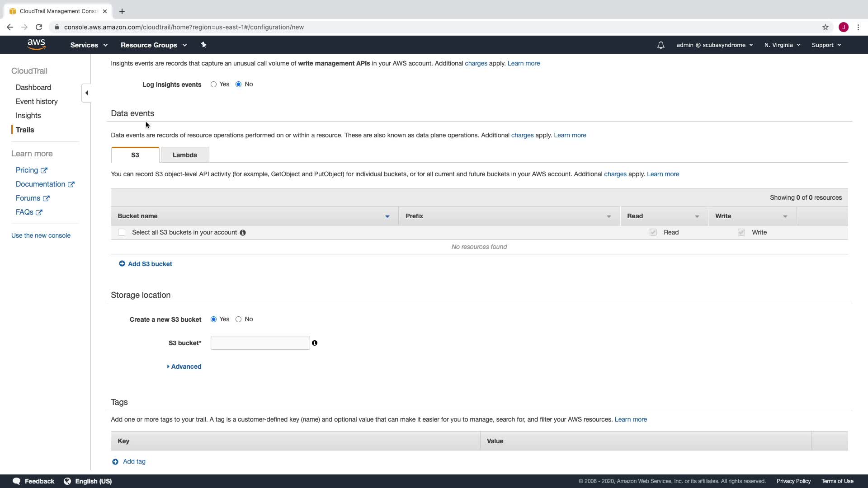Image resolution: width=868 pixels, height=488 pixels.
Task: Open the N. Virginia region dropdown
Action: [x=782, y=45]
